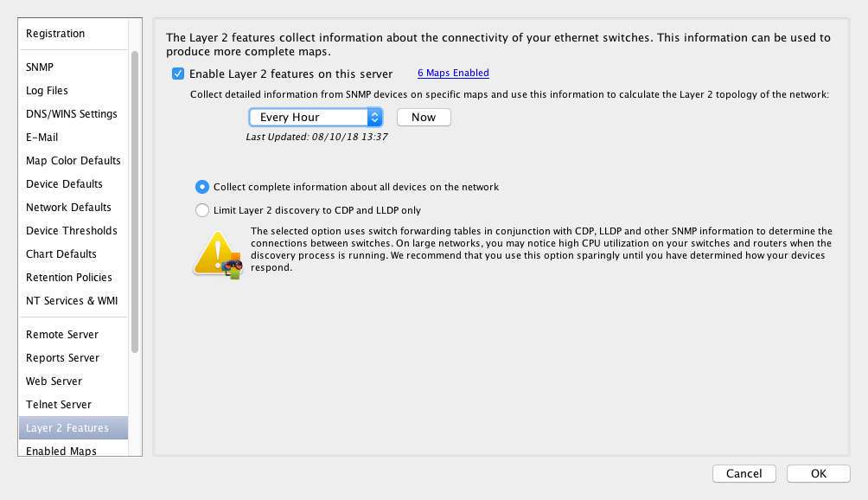Open the Web Server settings

click(x=54, y=381)
